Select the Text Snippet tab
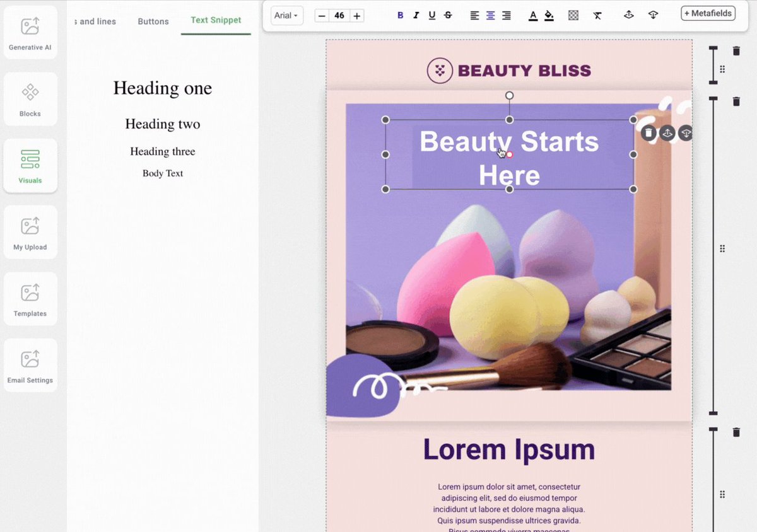 [x=216, y=20]
